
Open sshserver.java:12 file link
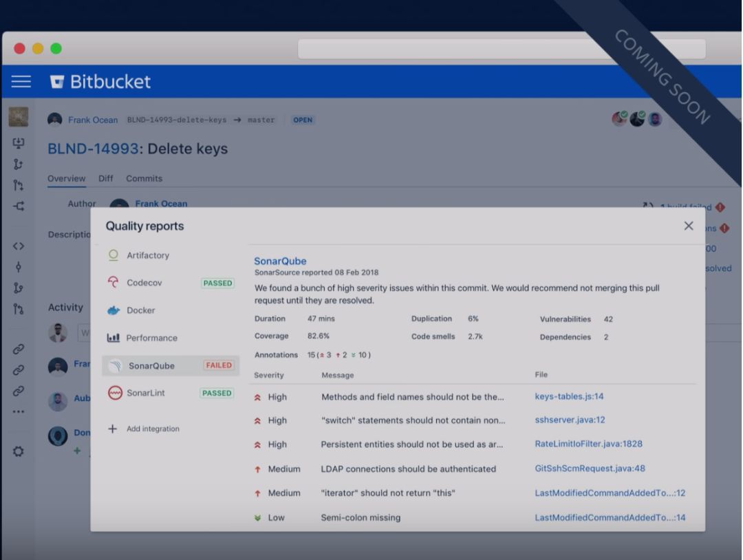pos(570,420)
